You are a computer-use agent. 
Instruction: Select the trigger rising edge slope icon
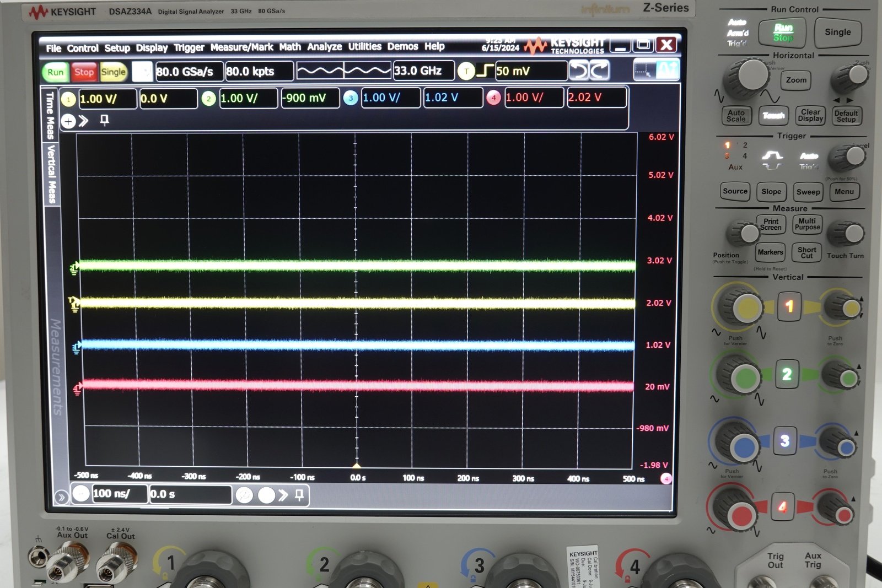(485, 71)
